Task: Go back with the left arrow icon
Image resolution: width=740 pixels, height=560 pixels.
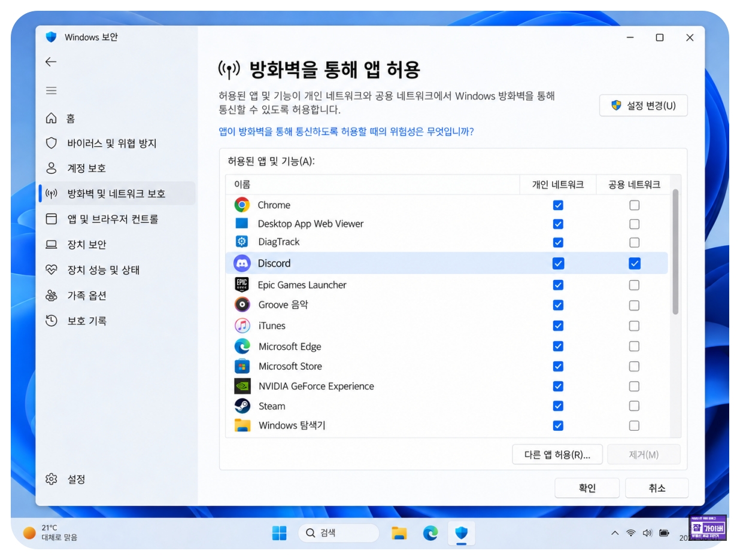Action: 51,62
